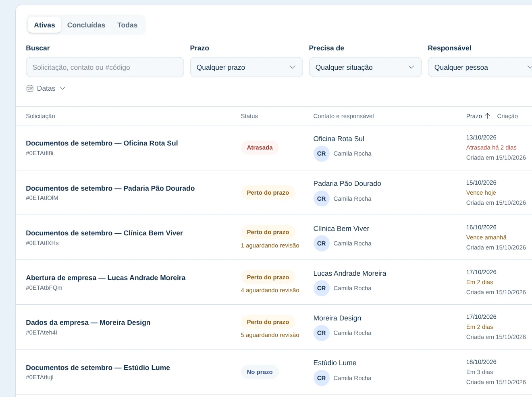Image resolution: width=532 pixels, height=397 pixels.
Task: Click the CR avatar in Oficina Rota Sul row
Action: coord(322,154)
